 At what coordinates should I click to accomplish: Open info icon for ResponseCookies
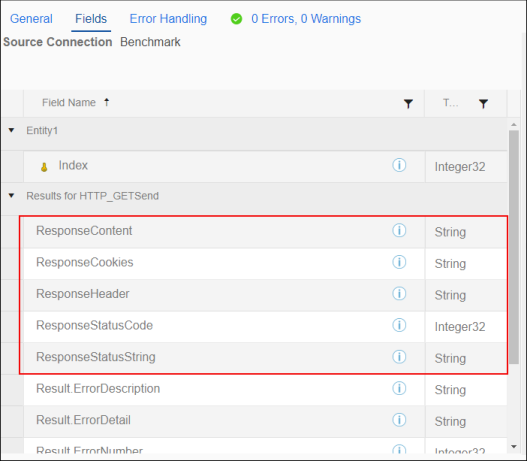pos(399,262)
